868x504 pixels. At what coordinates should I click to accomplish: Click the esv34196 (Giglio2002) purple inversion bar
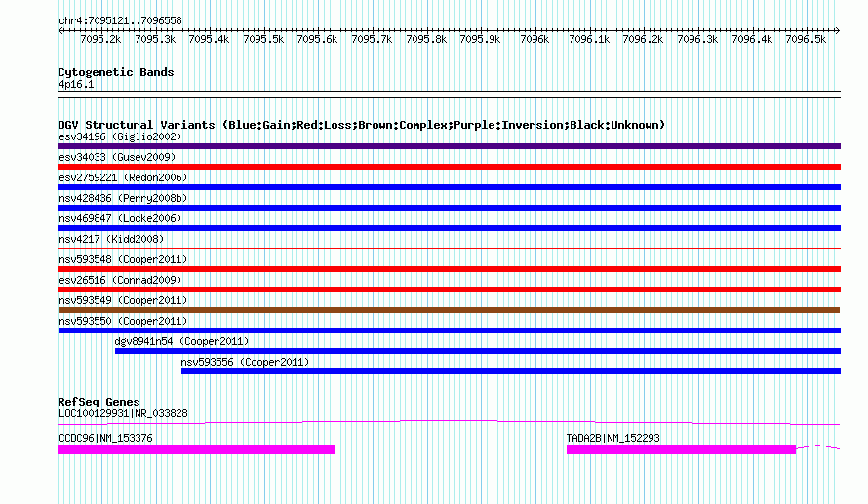pos(449,146)
